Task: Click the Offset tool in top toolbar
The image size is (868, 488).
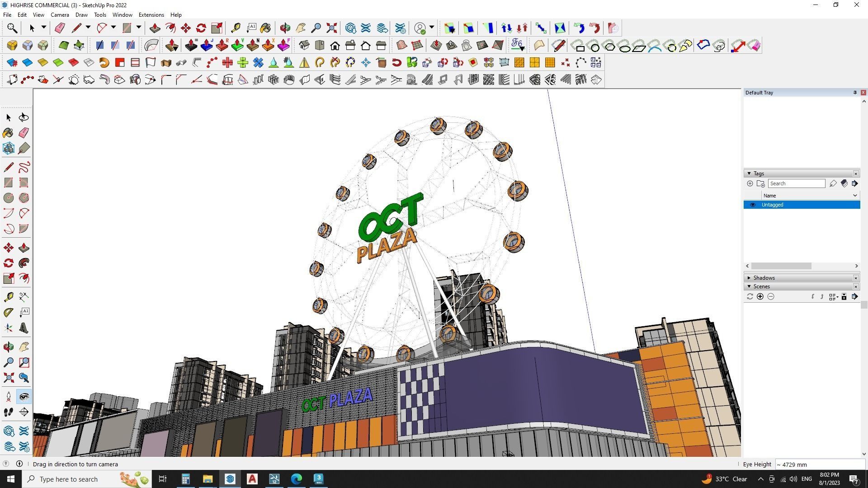Action: coord(170,28)
